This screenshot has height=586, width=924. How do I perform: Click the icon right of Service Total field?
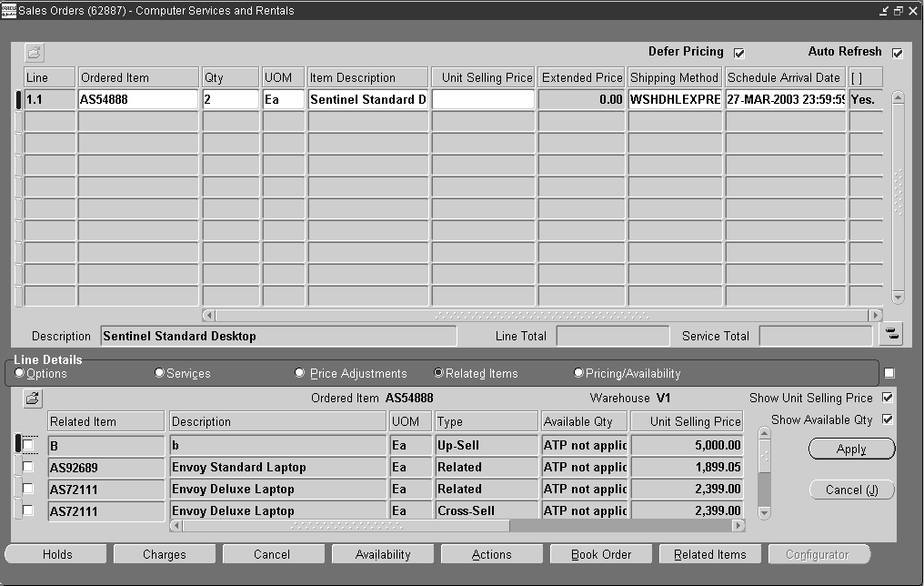[892, 334]
